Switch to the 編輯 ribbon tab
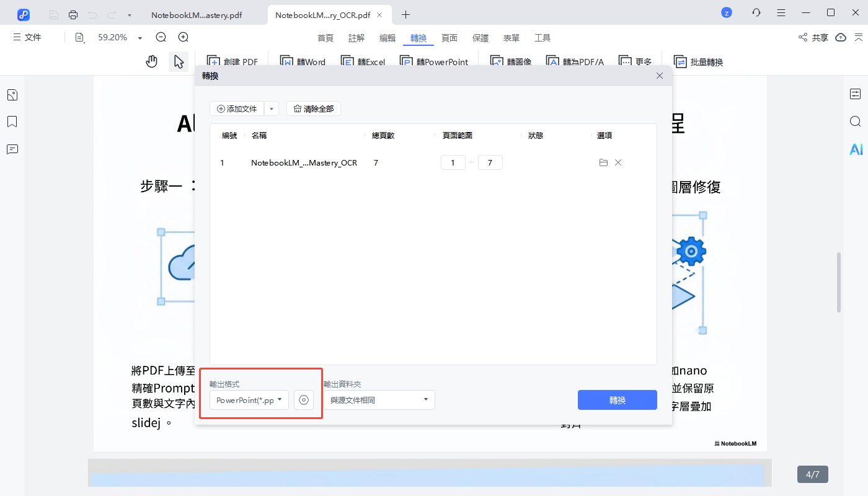 387,38
